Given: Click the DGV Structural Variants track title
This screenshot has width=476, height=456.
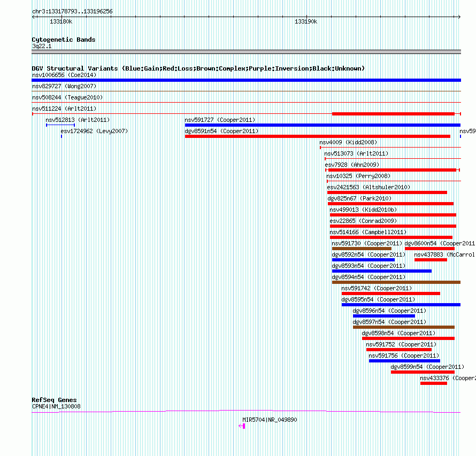Looking at the screenshot, I should (198, 68).
